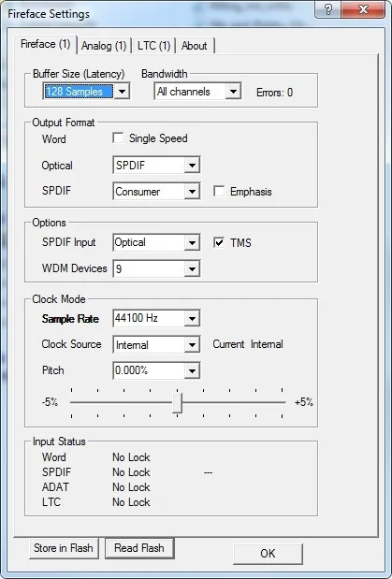Image resolution: width=392 pixels, height=579 pixels.
Task: Open the Pitch 0.000% dropdown
Action: click(156, 370)
